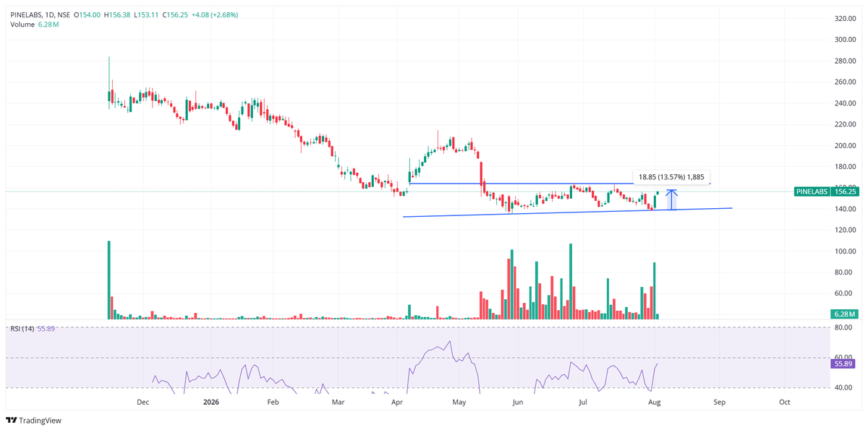Click the 260.00 price axis label
This screenshot has height=430, width=868.
pyautogui.click(x=844, y=82)
